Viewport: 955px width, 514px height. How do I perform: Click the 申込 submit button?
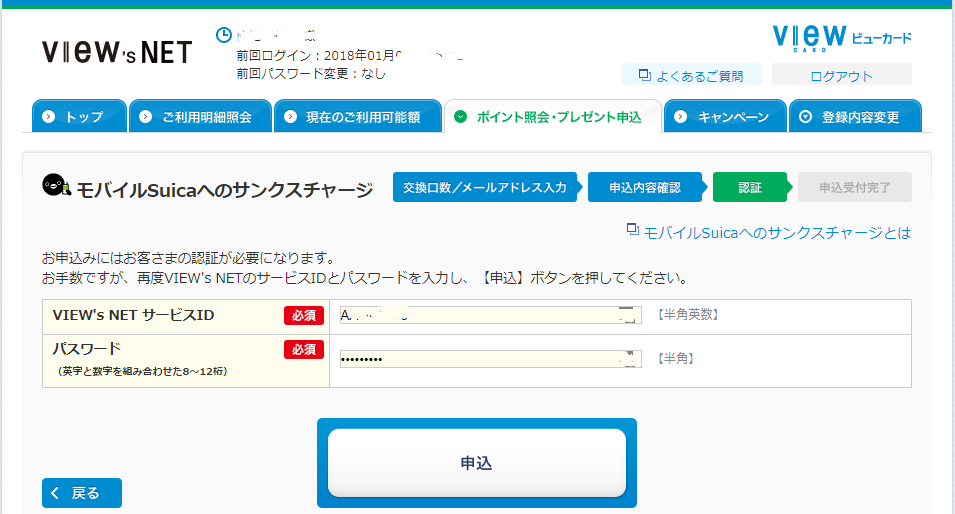tap(477, 463)
